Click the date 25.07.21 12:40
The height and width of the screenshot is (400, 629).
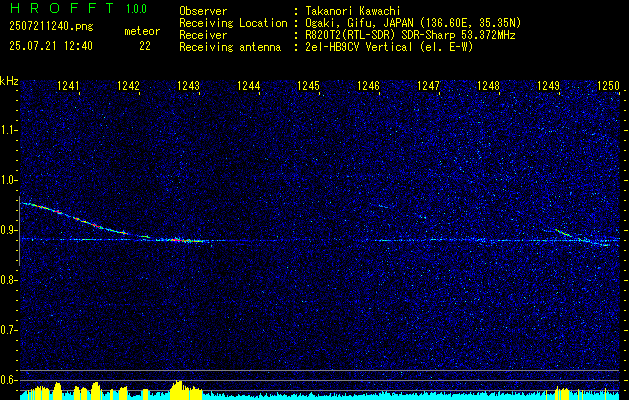[51, 46]
